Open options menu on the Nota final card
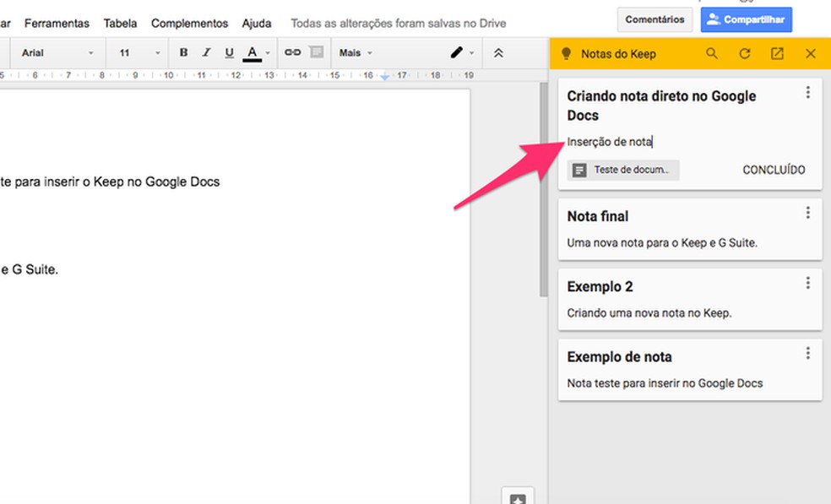 tap(808, 212)
